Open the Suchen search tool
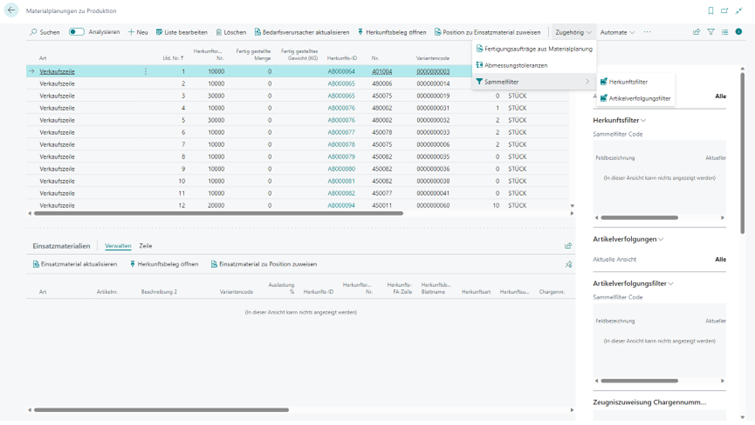 [44, 32]
